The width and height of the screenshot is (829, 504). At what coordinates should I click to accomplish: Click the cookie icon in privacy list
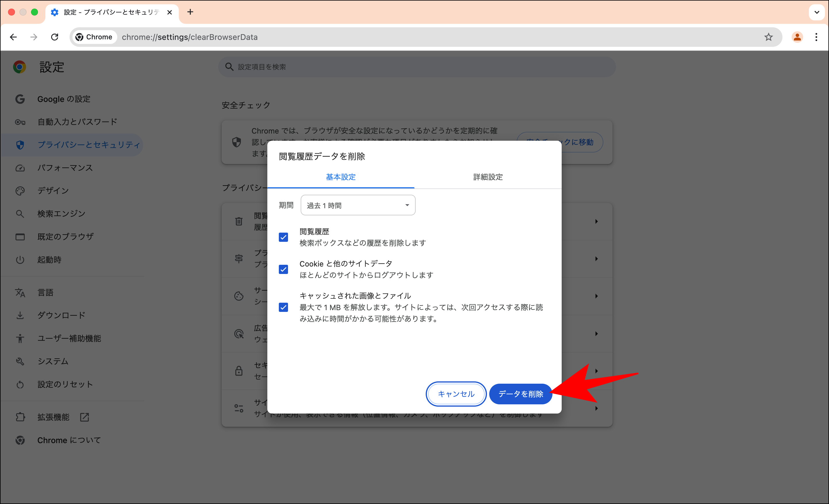[239, 296]
